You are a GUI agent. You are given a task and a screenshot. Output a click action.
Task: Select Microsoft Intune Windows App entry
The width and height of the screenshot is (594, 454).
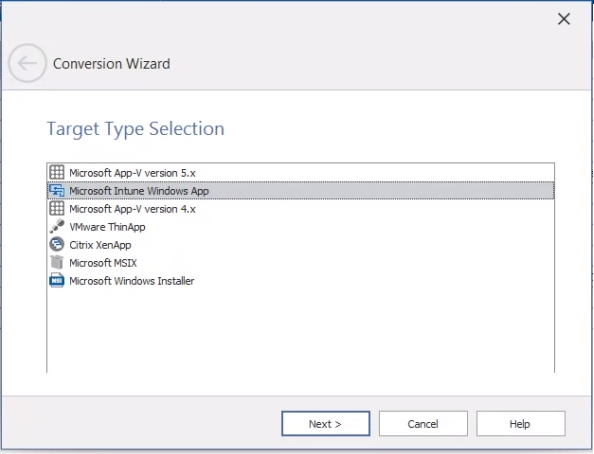(300, 191)
